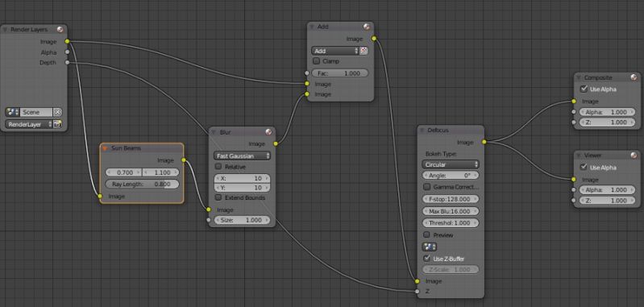Click Blur X value field
This screenshot has height=307, width=644.
coord(242,179)
